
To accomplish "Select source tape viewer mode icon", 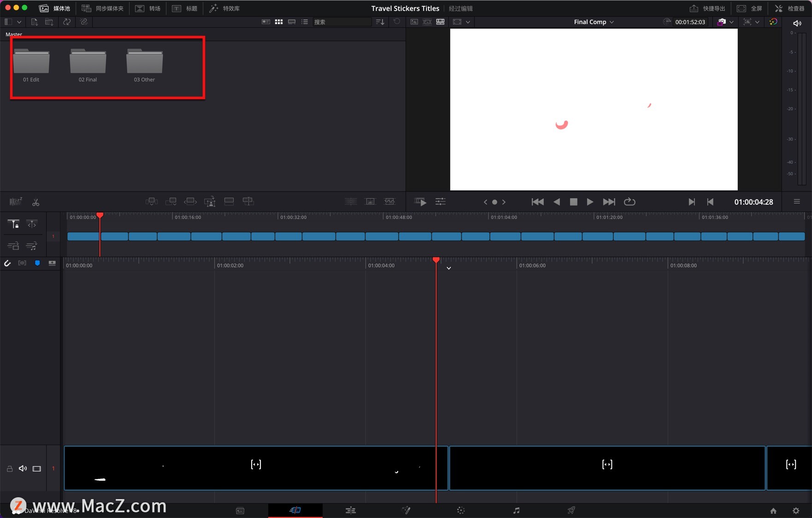I will [x=427, y=22].
